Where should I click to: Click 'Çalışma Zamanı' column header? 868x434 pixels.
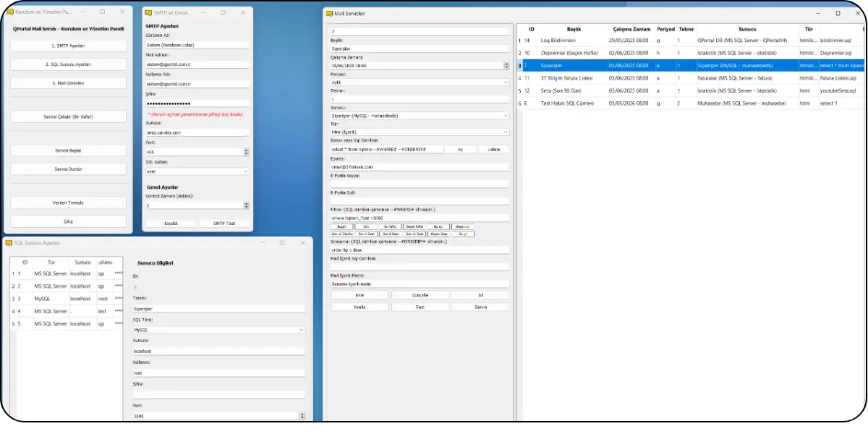pyautogui.click(x=631, y=29)
